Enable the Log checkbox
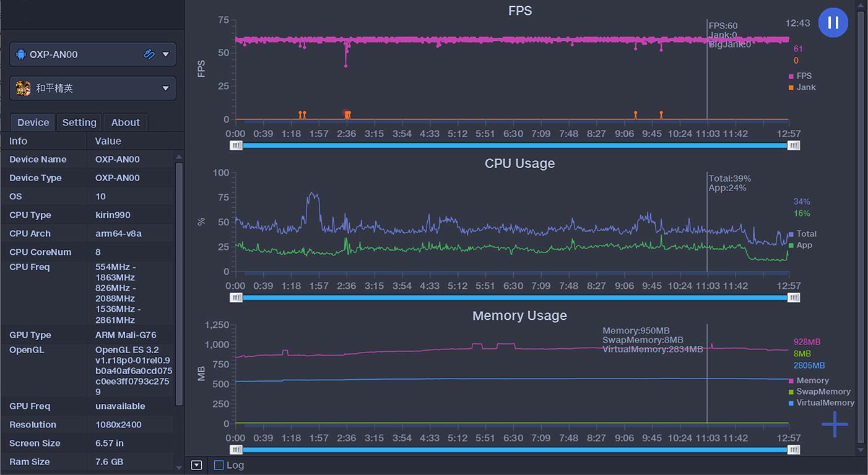 (219, 465)
